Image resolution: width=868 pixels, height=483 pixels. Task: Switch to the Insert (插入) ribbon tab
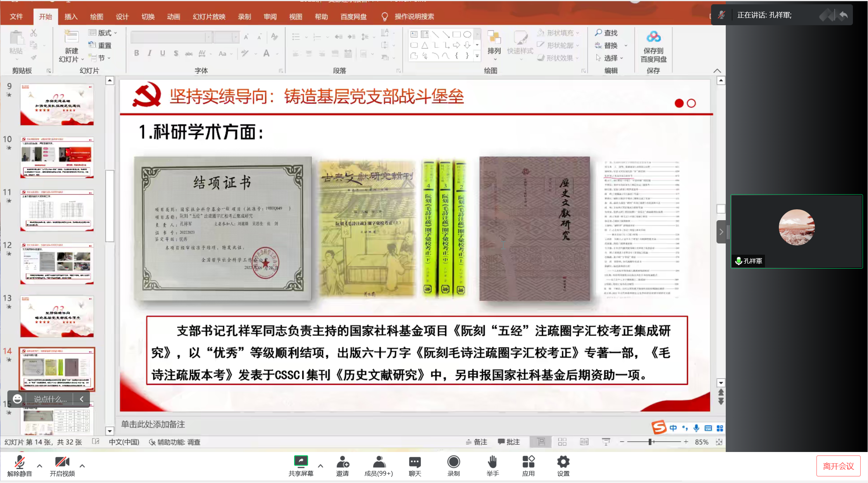pyautogui.click(x=71, y=17)
